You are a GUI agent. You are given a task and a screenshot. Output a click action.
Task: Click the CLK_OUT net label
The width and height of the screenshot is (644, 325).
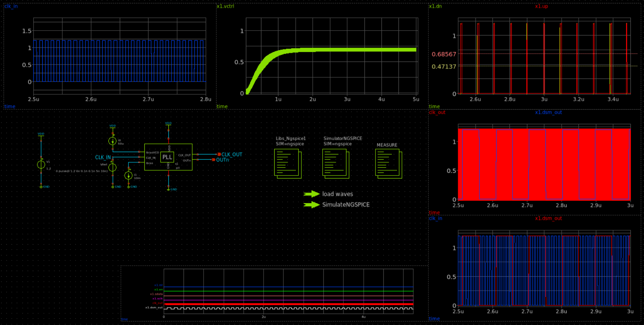pyautogui.click(x=232, y=154)
